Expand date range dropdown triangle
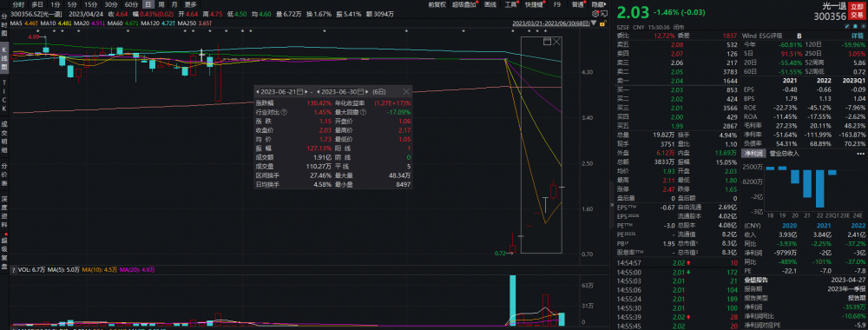Screen dimensions: 868x330 point(594,23)
